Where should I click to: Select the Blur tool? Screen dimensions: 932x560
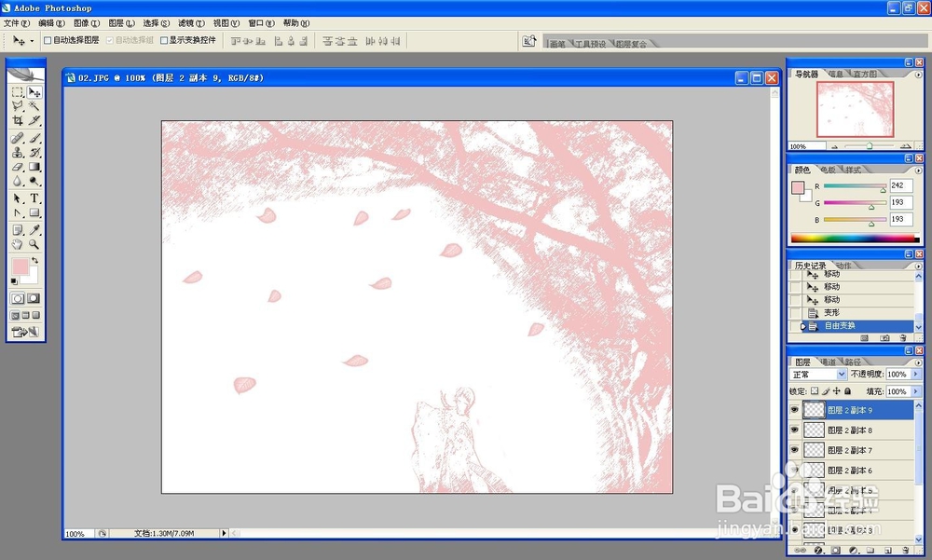[18, 182]
